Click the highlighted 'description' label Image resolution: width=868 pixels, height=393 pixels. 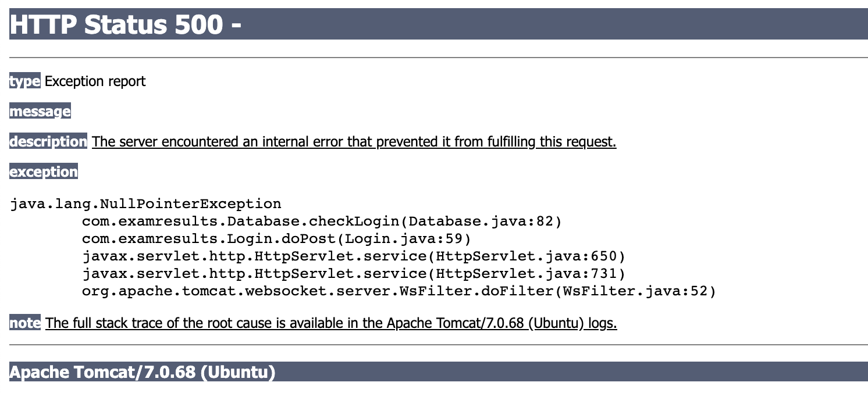[x=48, y=142]
